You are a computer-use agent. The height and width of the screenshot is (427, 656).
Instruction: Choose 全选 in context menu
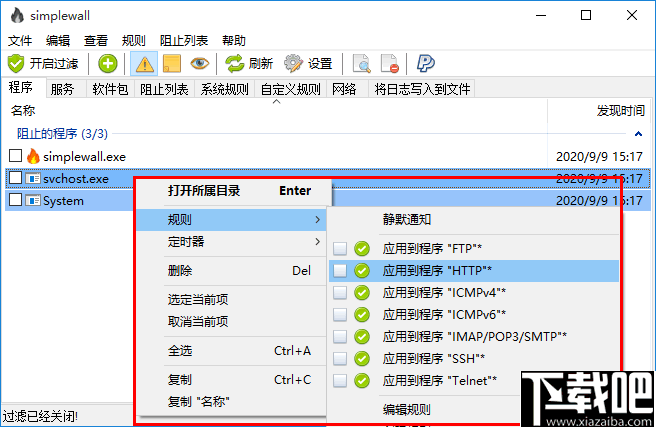[231, 351]
